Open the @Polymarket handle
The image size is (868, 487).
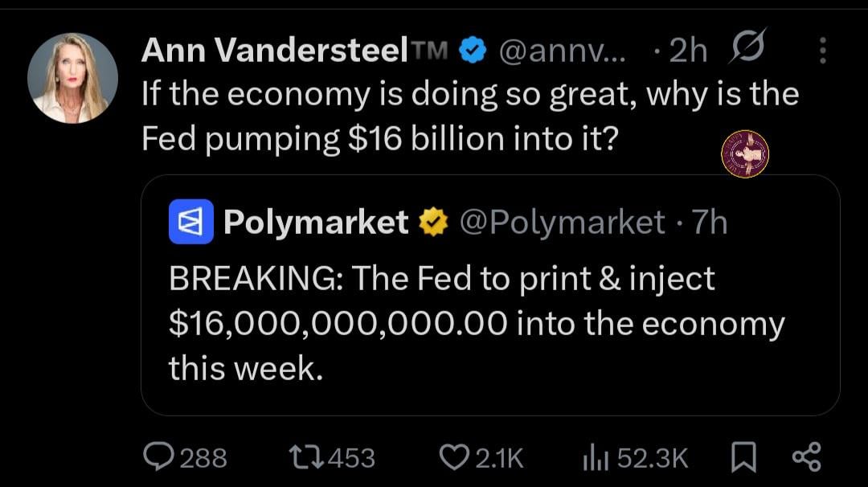click(562, 222)
